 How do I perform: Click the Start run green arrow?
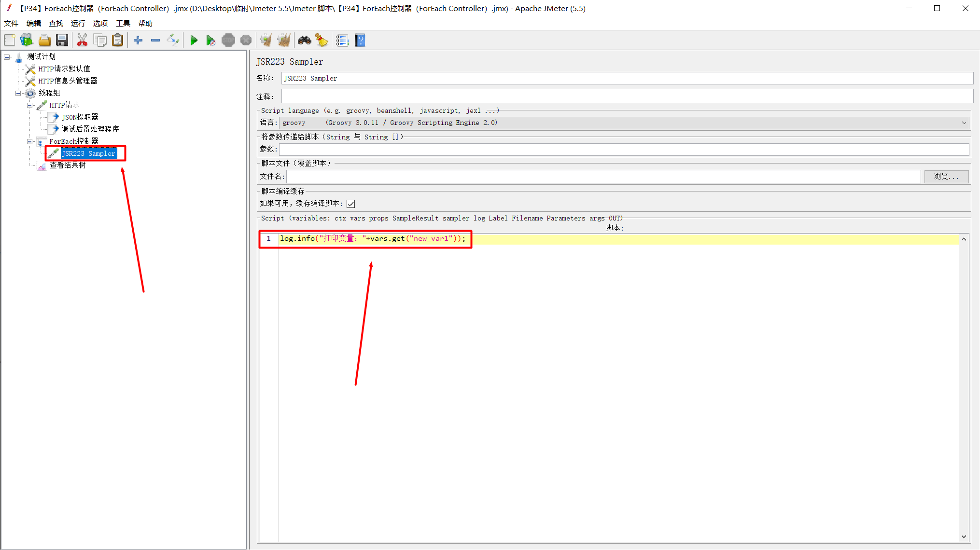click(194, 41)
